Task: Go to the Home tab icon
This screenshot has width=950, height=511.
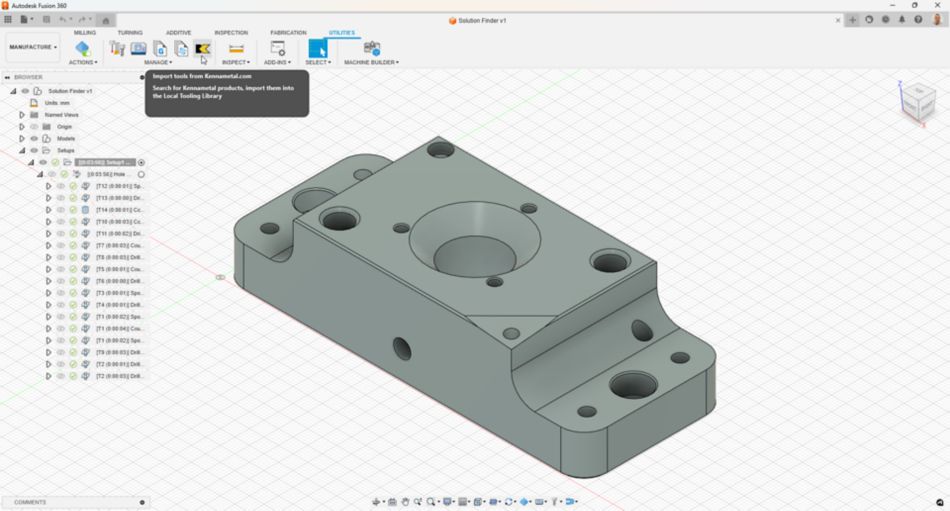Action: [105, 20]
